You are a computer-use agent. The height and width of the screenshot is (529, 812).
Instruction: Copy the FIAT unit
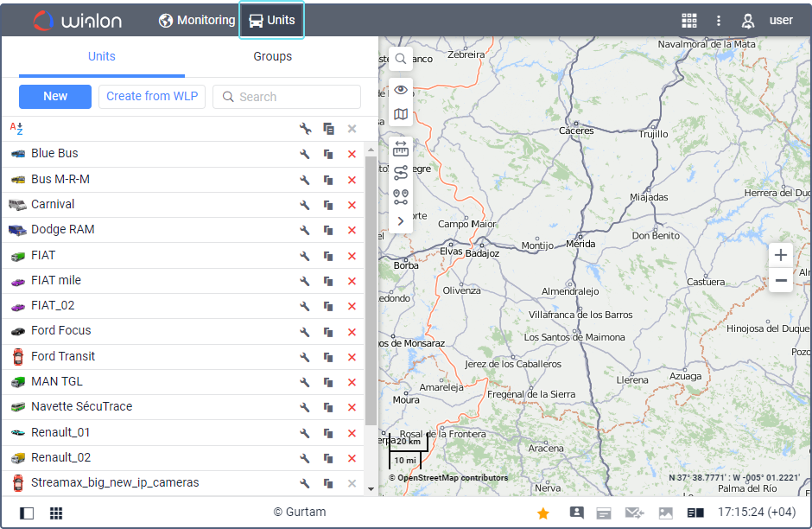tap(328, 256)
